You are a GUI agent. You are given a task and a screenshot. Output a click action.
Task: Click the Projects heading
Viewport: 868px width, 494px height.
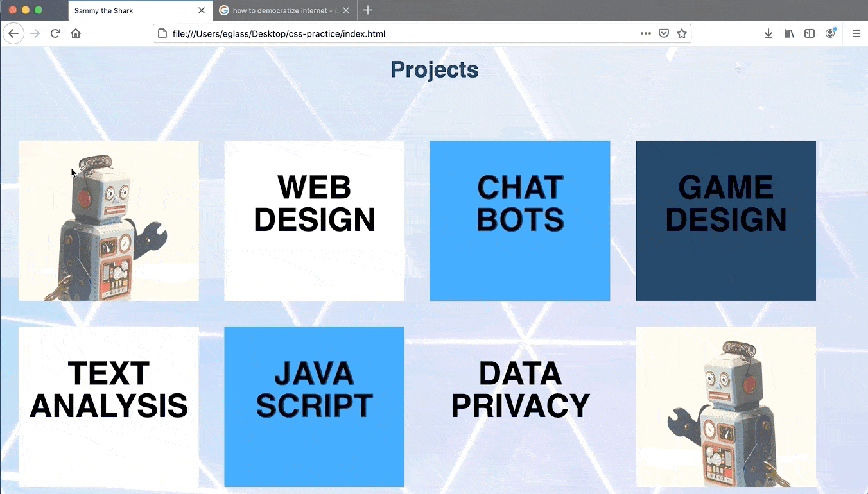(435, 70)
